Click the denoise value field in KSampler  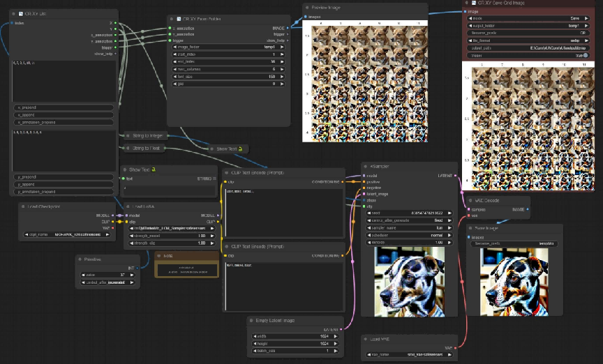(x=409, y=243)
